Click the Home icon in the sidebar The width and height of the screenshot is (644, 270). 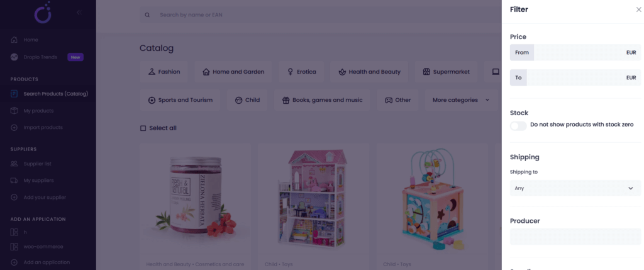point(14,40)
